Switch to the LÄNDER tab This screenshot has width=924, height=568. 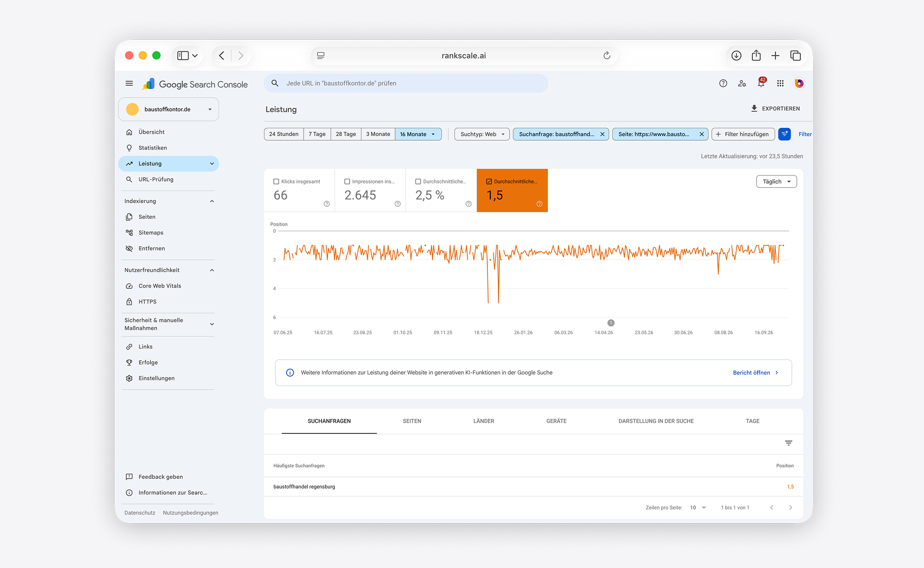(484, 421)
